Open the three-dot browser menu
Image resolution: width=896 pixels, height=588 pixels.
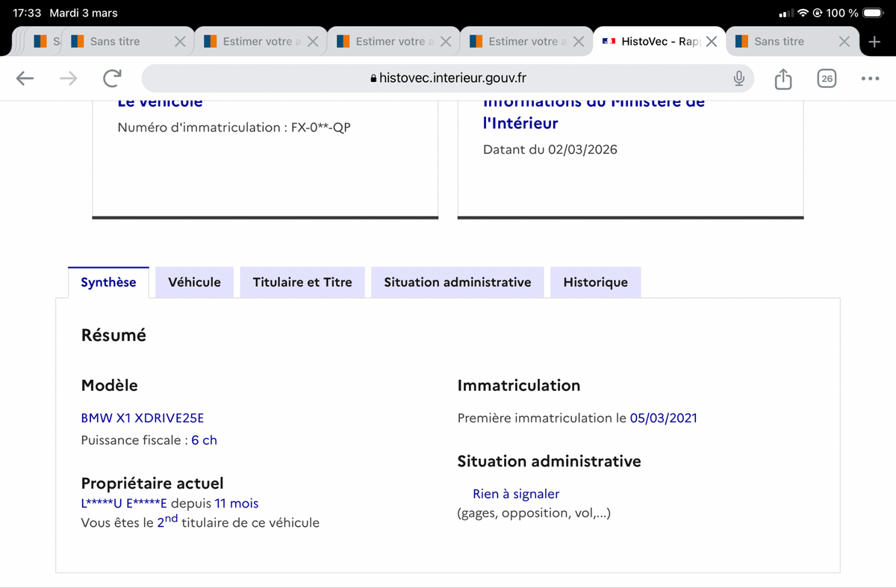870,78
